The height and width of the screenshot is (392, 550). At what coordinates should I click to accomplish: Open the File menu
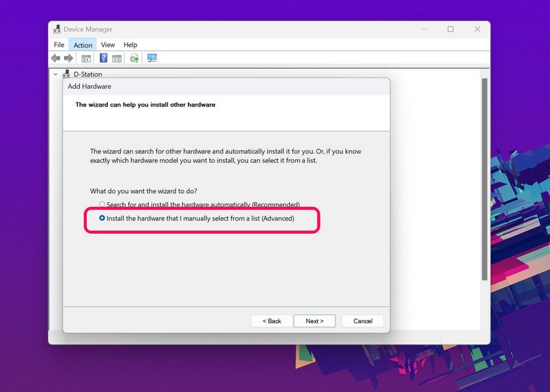(59, 45)
